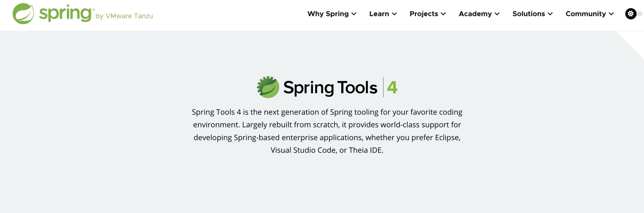
Task: Click the green number 4 in the title
Action: point(392,87)
